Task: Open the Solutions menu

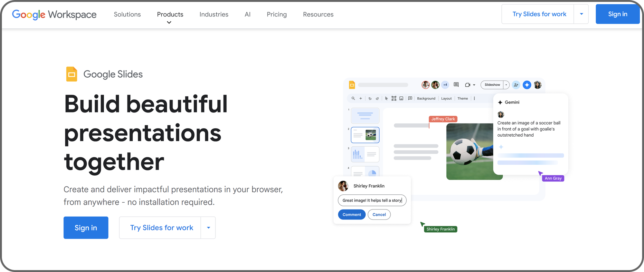Action: (x=127, y=14)
